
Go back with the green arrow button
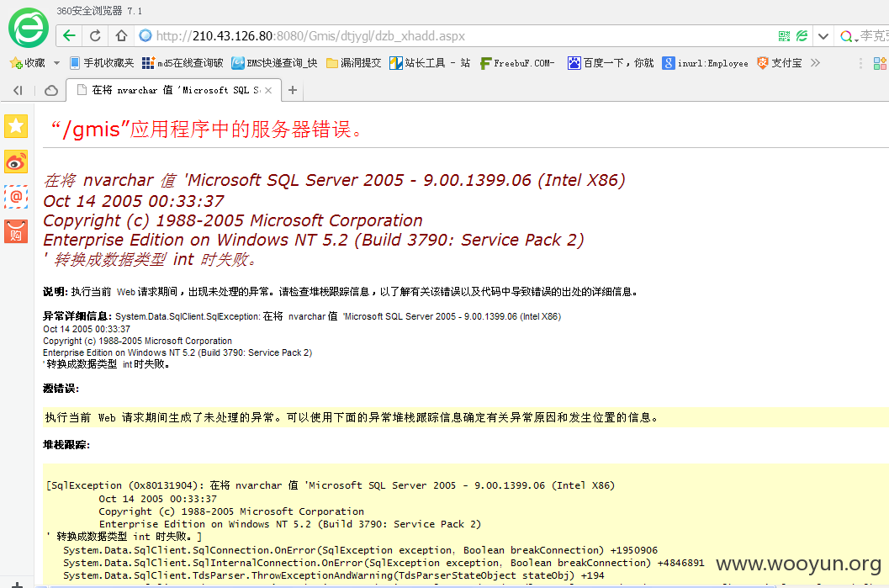click(x=69, y=35)
